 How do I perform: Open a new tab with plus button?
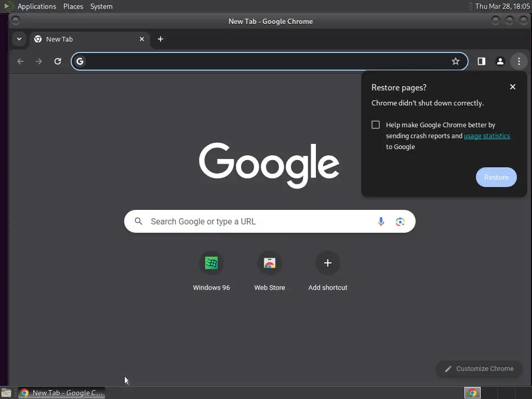click(x=161, y=39)
